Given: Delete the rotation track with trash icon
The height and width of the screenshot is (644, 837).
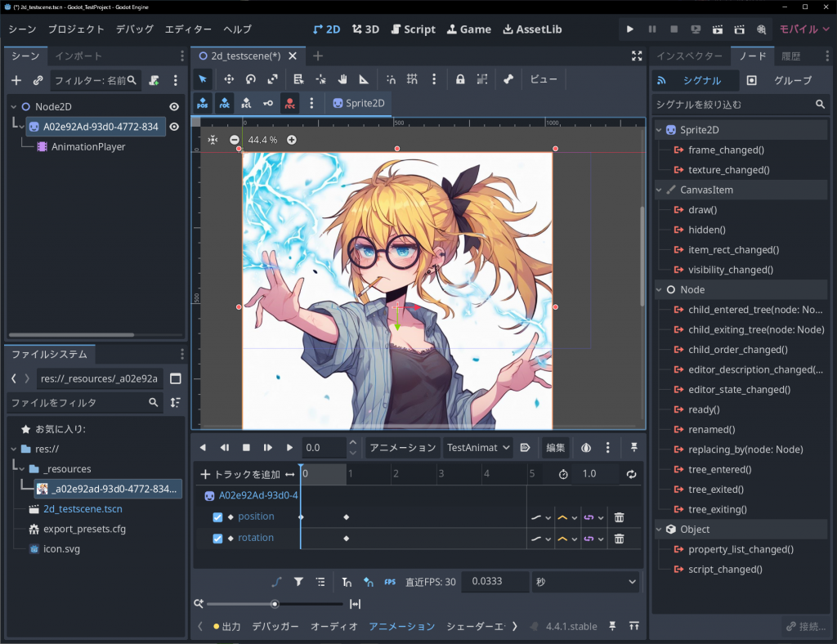Looking at the screenshot, I should 620,539.
